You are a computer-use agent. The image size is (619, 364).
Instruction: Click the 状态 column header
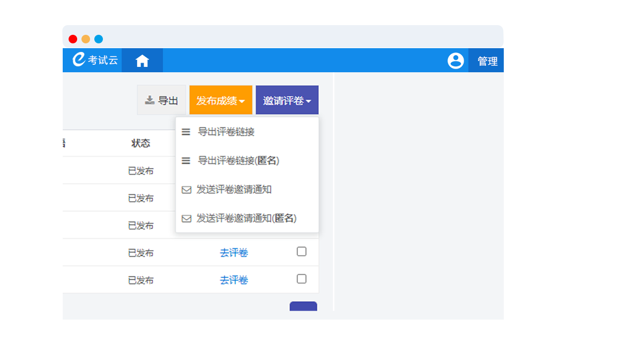141,143
